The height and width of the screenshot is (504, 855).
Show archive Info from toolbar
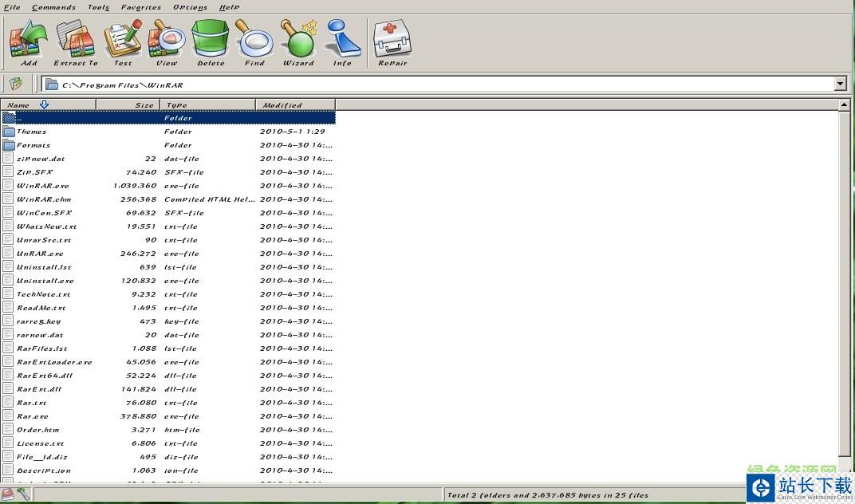342,41
